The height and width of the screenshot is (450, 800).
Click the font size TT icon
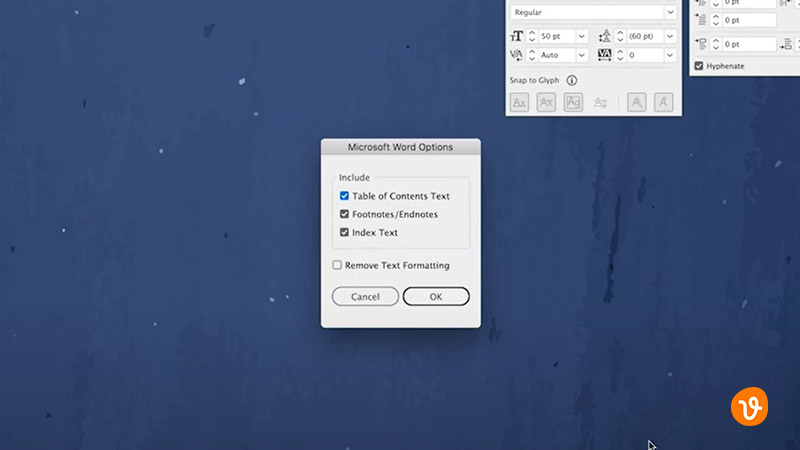point(516,36)
